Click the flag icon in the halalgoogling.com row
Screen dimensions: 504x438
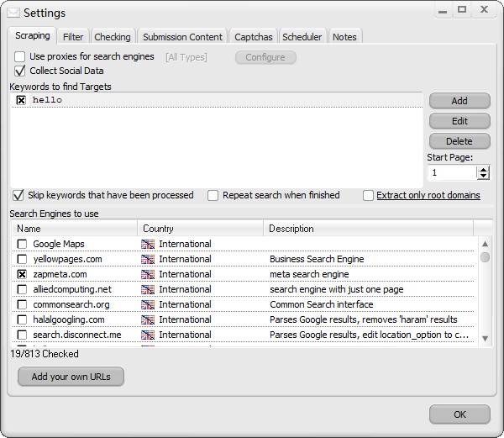click(149, 319)
